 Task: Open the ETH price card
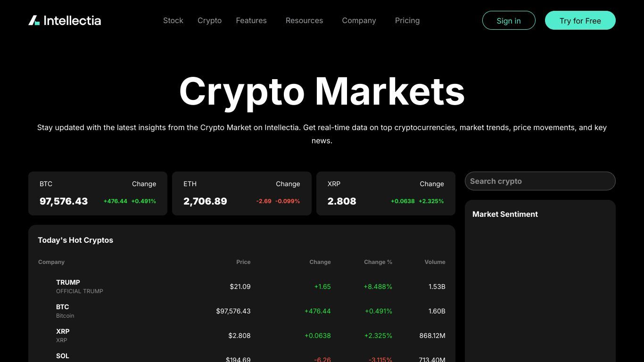[242, 193]
